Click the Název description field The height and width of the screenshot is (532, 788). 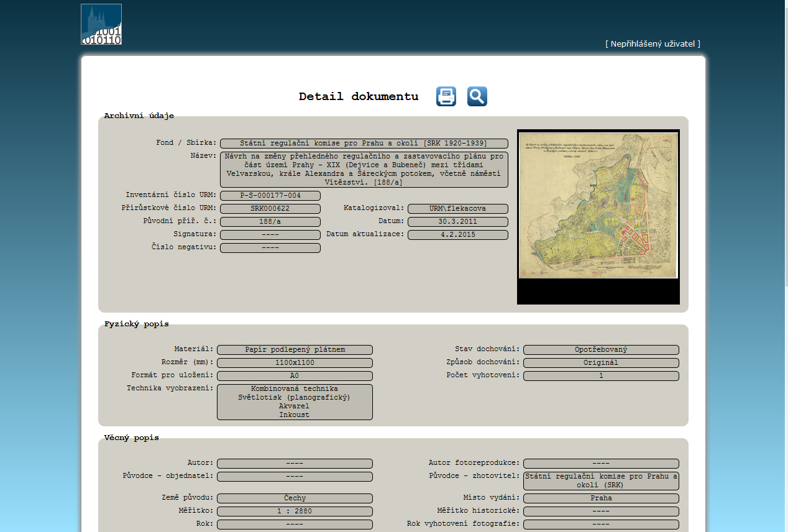pyautogui.click(x=364, y=169)
